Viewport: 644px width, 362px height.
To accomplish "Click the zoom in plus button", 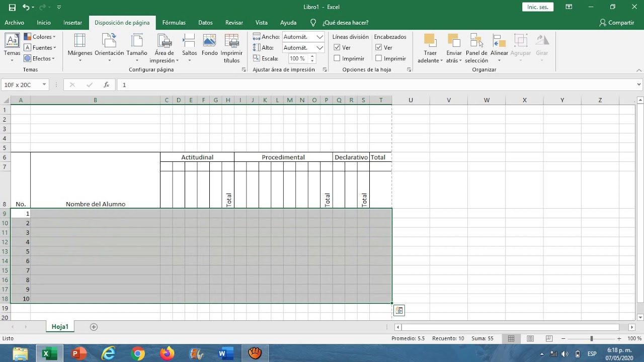I will [x=619, y=339].
